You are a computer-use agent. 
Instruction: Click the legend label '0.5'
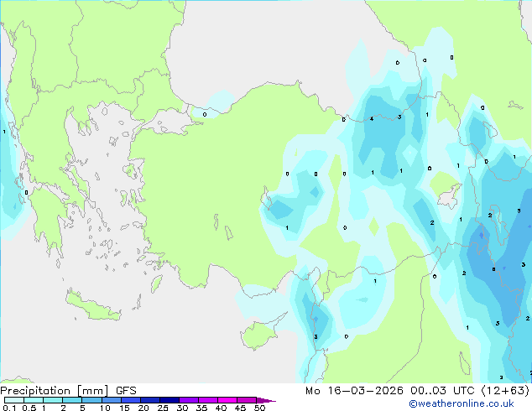click(x=29, y=408)
